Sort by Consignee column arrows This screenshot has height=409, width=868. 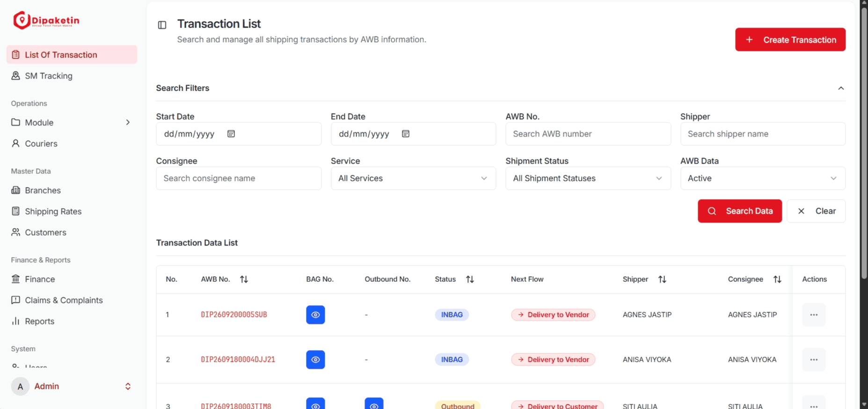[777, 279]
